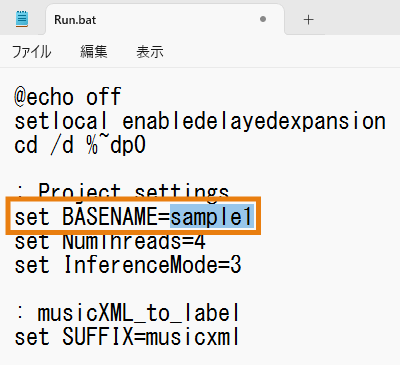Click the unsaved-changes dot on Run.bat tab
Screen dimensions: 400x365
[x=263, y=19]
